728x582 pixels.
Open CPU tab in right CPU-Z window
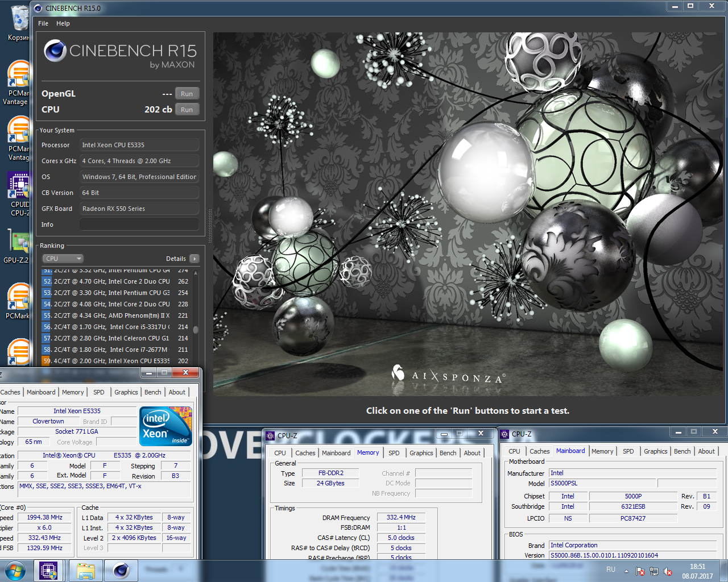514,451
